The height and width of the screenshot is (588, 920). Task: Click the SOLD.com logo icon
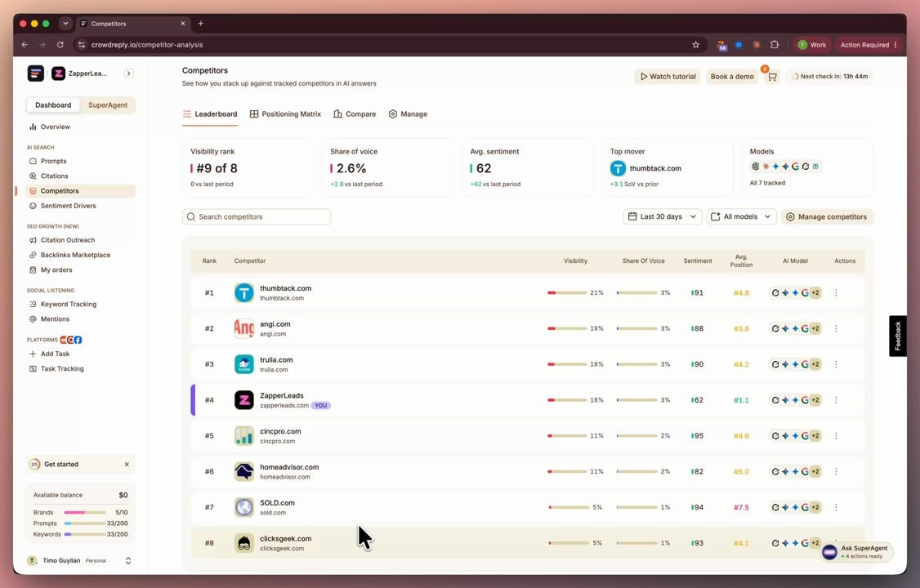coord(244,507)
